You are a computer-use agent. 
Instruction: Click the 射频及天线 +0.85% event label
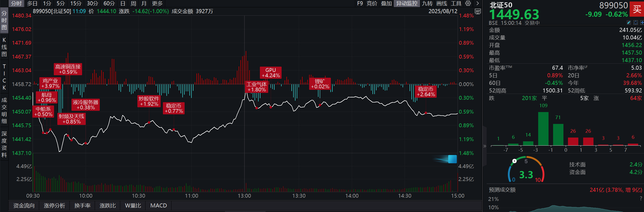pos(71,119)
